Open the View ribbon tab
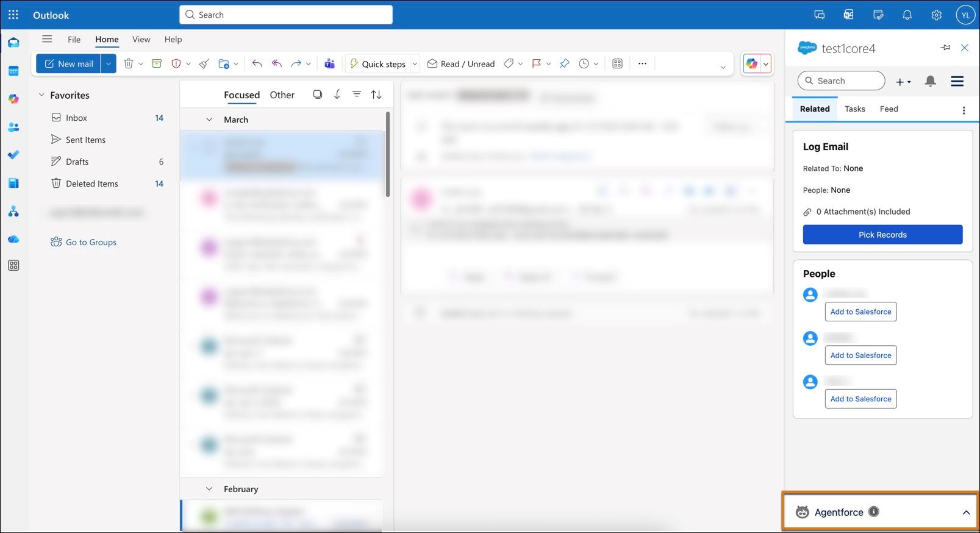Screen dimensions: 980x533 141,39
